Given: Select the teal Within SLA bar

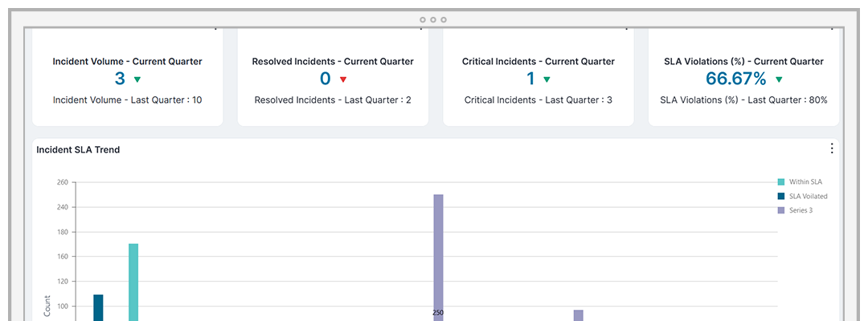Looking at the screenshot, I should point(133,282).
